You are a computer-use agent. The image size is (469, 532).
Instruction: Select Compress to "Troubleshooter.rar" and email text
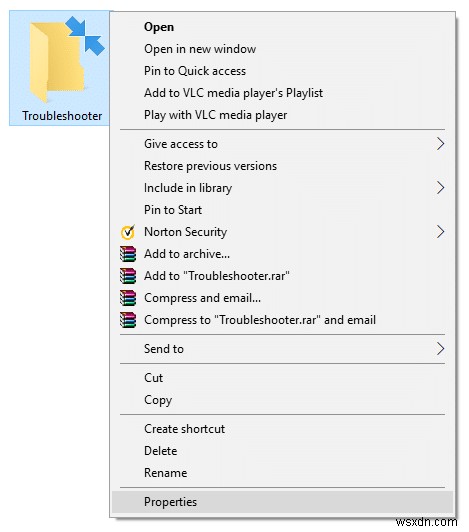(260, 320)
